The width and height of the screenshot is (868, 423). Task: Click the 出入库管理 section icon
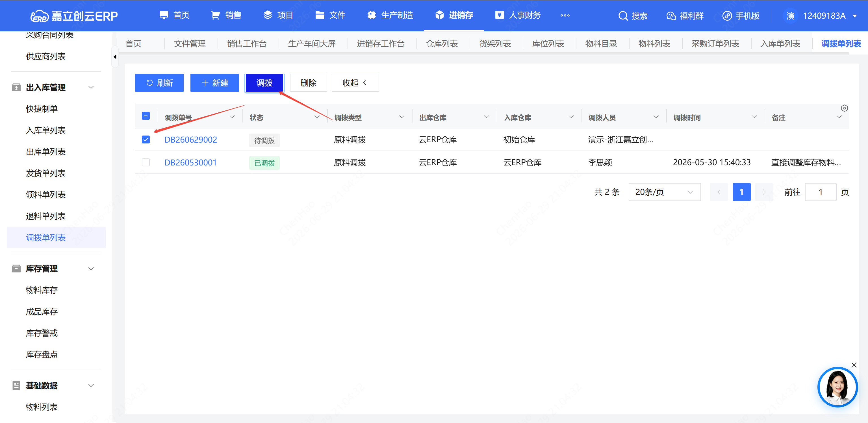click(16, 88)
